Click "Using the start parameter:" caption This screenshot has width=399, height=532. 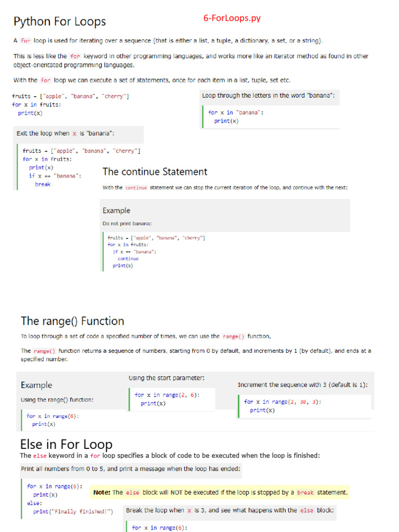(x=166, y=378)
